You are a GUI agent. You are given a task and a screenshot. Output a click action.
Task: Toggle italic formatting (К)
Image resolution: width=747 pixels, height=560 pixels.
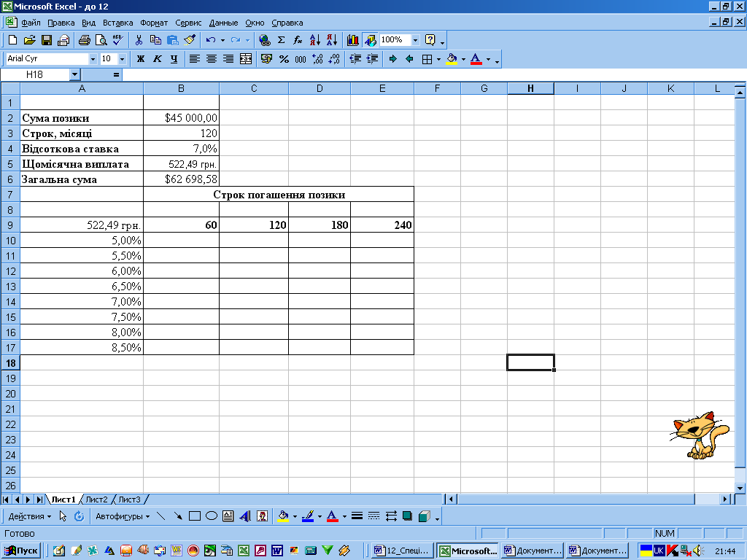tap(158, 59)
